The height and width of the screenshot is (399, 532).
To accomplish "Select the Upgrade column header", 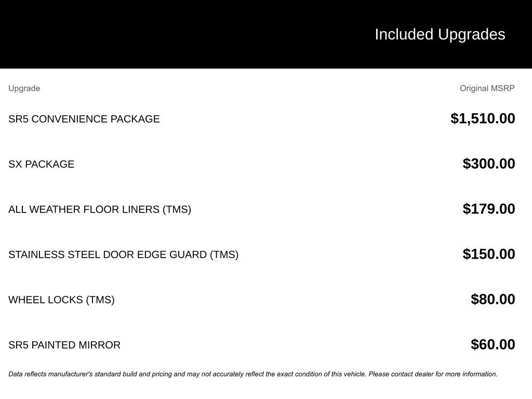I will coord(24,88).
